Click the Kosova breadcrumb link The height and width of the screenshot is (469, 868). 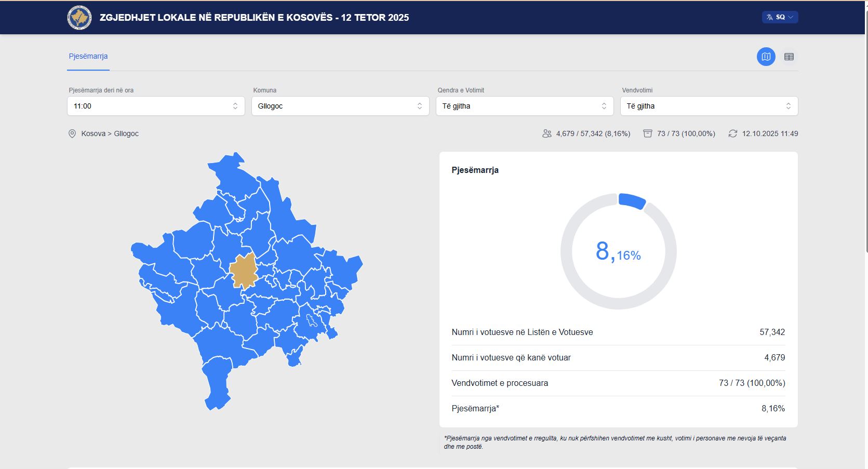point(94,133)
